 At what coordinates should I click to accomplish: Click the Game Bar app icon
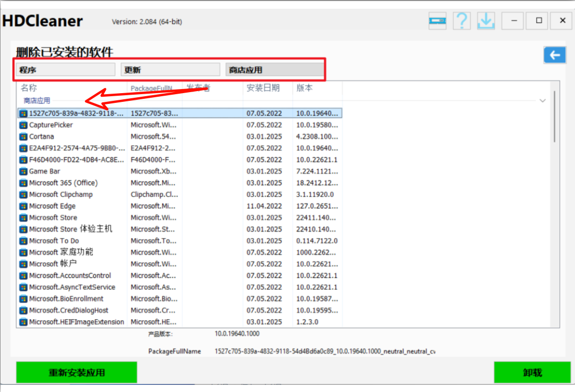coord(24,171)
